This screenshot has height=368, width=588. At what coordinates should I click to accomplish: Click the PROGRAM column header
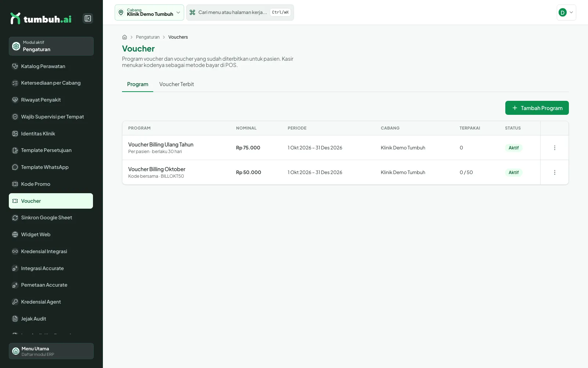pos(139,128)
